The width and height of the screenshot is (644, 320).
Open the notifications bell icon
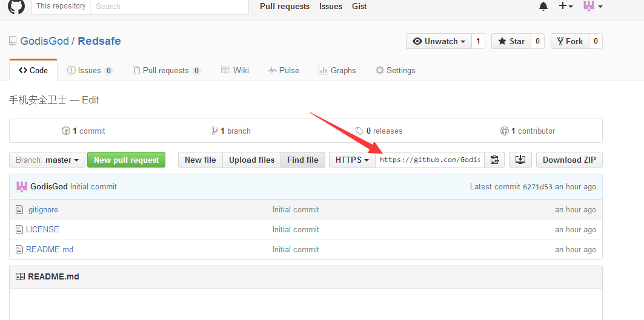click(x=543, y=6)
